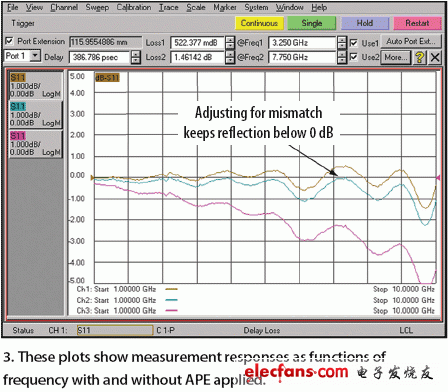
Task: Click the Freq2 spinner arrows
Action: 342,57
